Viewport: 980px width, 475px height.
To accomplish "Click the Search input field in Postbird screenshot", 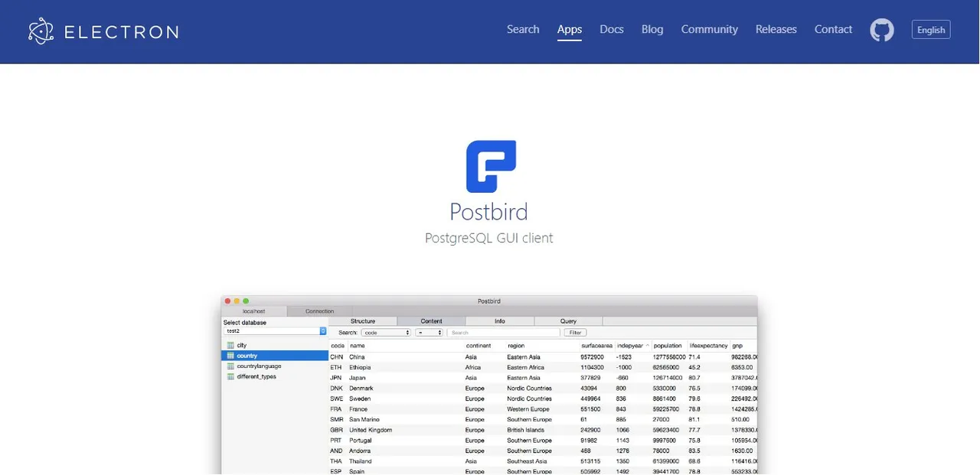I will [x=504, y=333].
